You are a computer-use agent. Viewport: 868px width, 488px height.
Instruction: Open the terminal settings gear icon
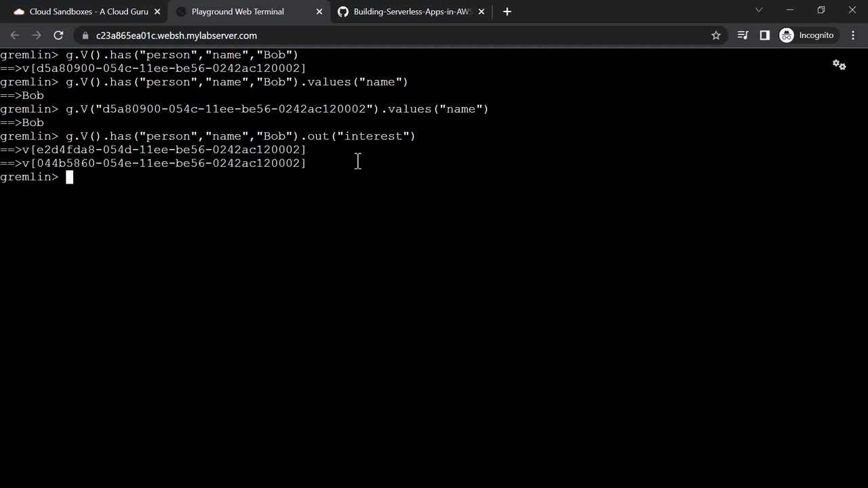point(840,65)
